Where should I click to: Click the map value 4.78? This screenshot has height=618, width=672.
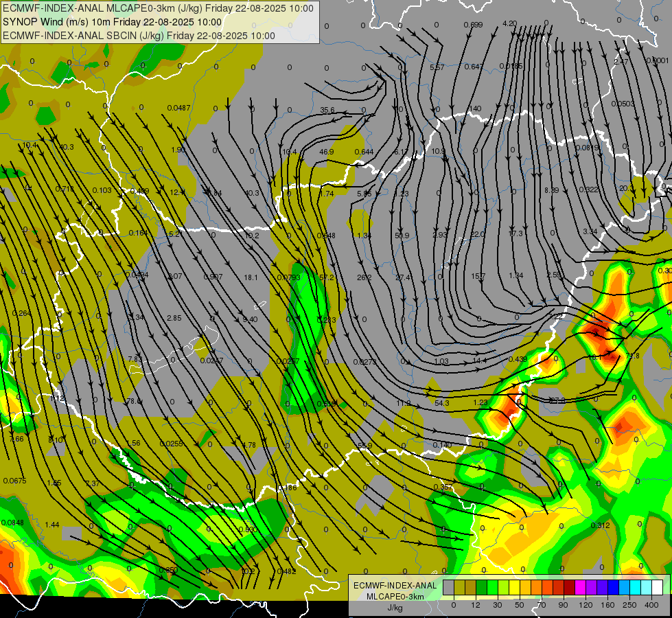(248, 445)
